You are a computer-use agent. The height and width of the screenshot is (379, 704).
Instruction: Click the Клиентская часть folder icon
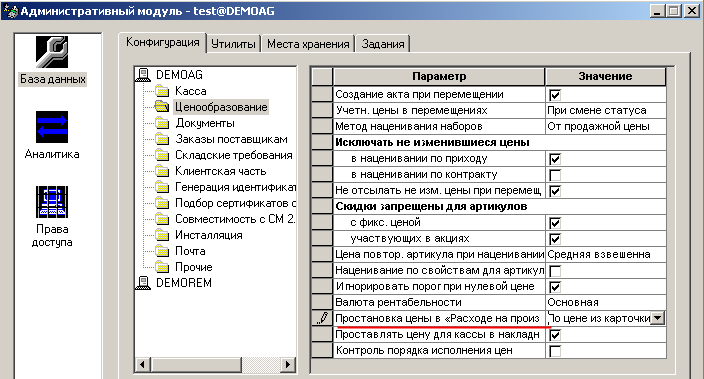162,171
